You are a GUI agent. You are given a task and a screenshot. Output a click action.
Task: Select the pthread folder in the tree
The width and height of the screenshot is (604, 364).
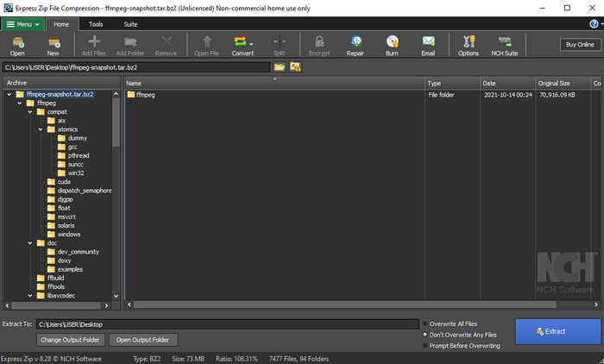[73, 155]
